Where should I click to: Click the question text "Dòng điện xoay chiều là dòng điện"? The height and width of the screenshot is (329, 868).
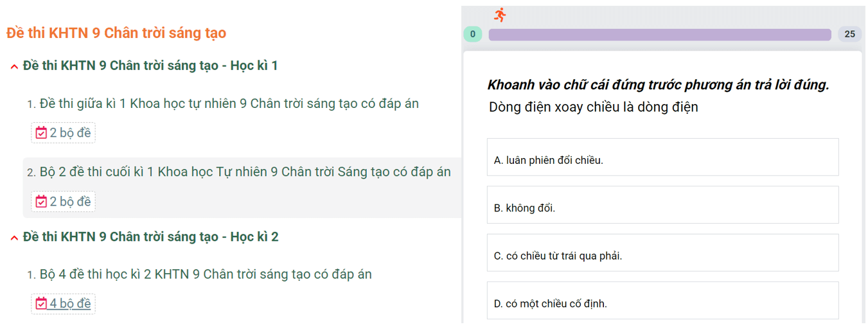pos(593,107)
